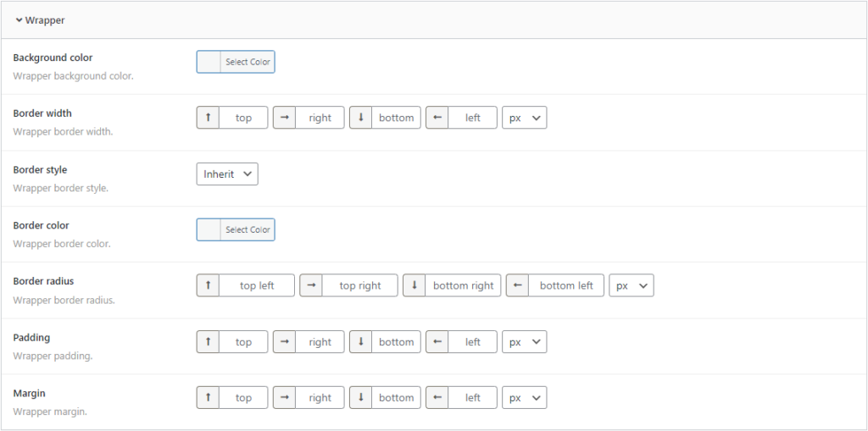The width and height of the screenshot is (868, 431).
Task: Click the Background color swatch preview
Action: [x=209, y=62]
